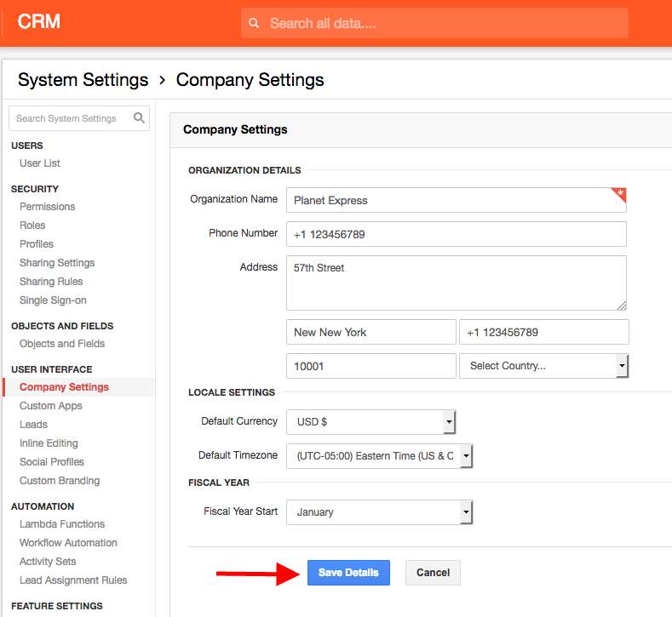Screen dimensions: 672x617
Task: Click the Save Details button
Action: [x=348, y=573]
